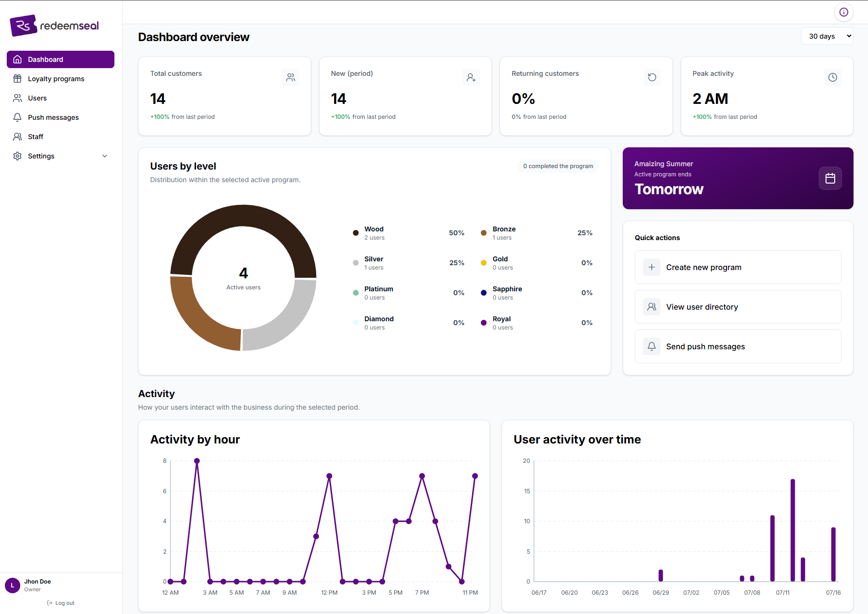
Task: Click the dark Wood segment of donut chart
Action: (x=243, y=216)
